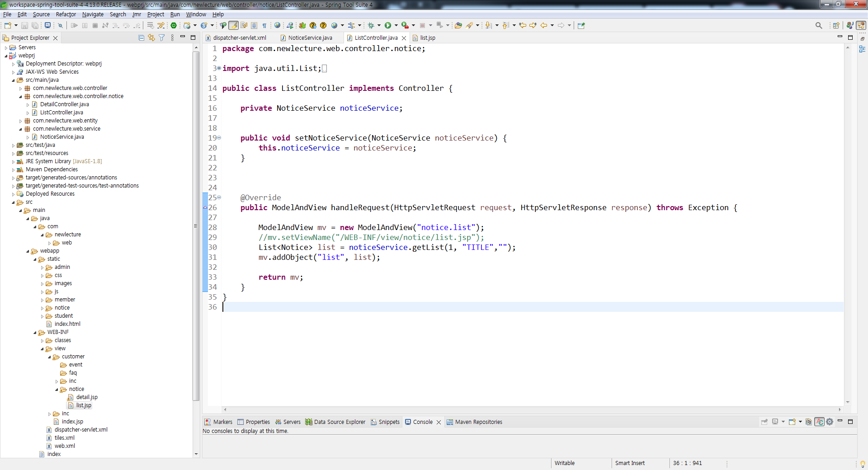Open Back history dropdown arrow
868x470 pixels.
[x=552, y=25]
